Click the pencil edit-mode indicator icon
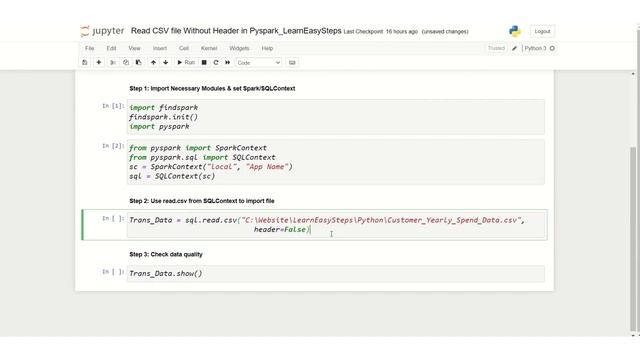This screenshot has width=640, height=360. (x=514, y=48)
